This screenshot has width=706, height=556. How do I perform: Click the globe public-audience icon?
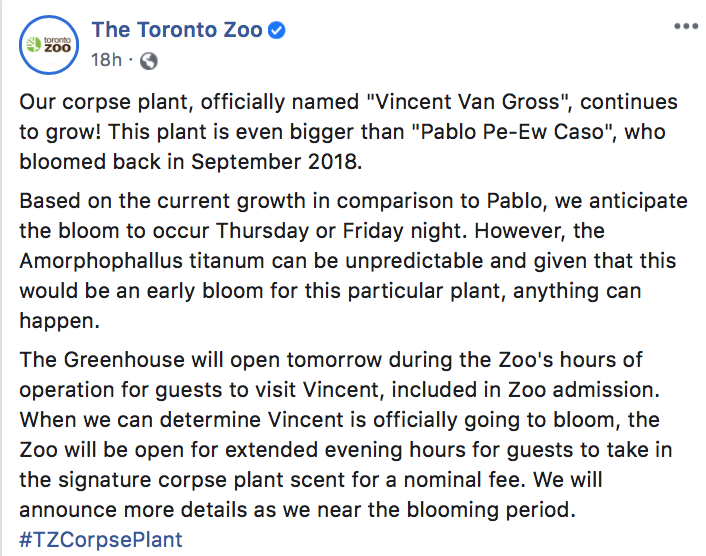click(x=149, y=61)
